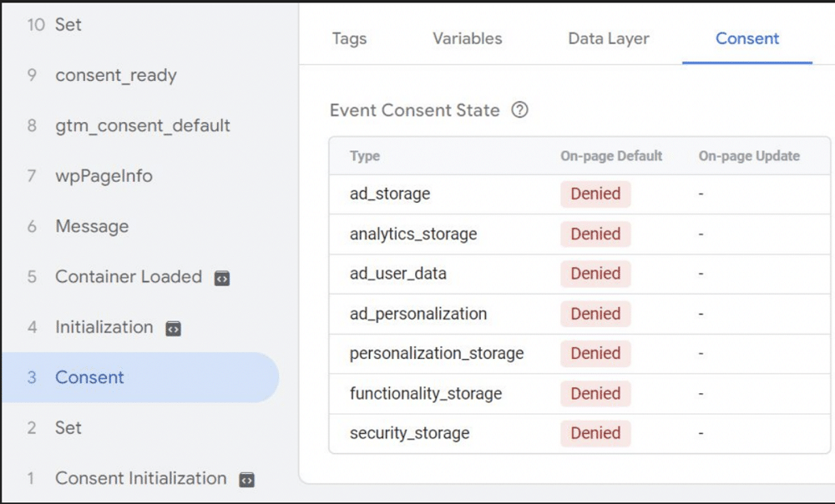Open the Variables tab

pos(466,38)
